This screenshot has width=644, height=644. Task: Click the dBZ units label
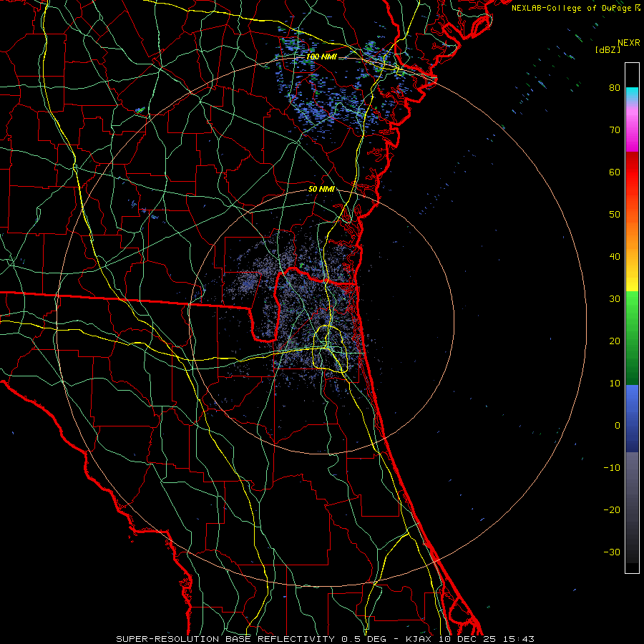coord(608,50)
